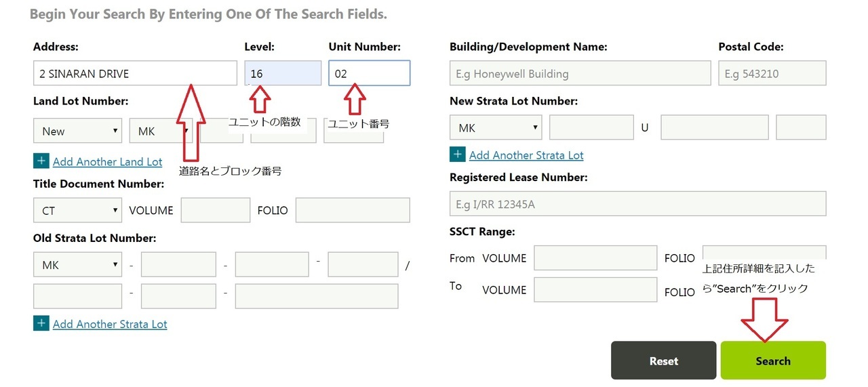Screen dimensions: 868x387
Task: Click the Old Strata Lot field before the slash
Action: point(363,264)
